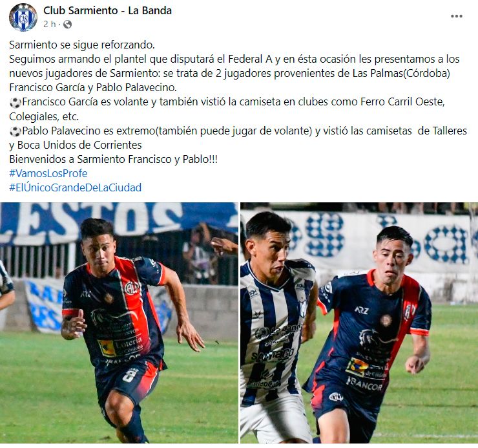Open the left photo of player number 8
This screenshot has height=448, width=478.
pyautogui.click(x=119, y=323)
